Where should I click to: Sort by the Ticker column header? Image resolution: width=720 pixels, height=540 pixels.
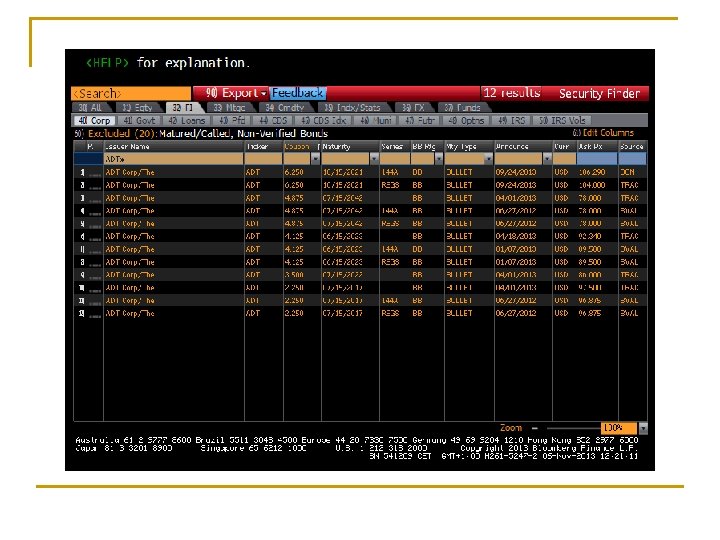[x=264, y=146]
